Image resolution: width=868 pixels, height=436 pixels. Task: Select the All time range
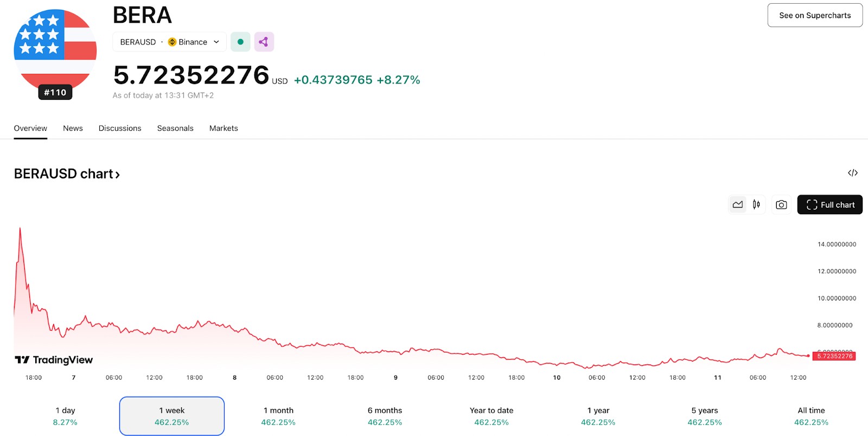pyautogui.click(x=812, y=416)
